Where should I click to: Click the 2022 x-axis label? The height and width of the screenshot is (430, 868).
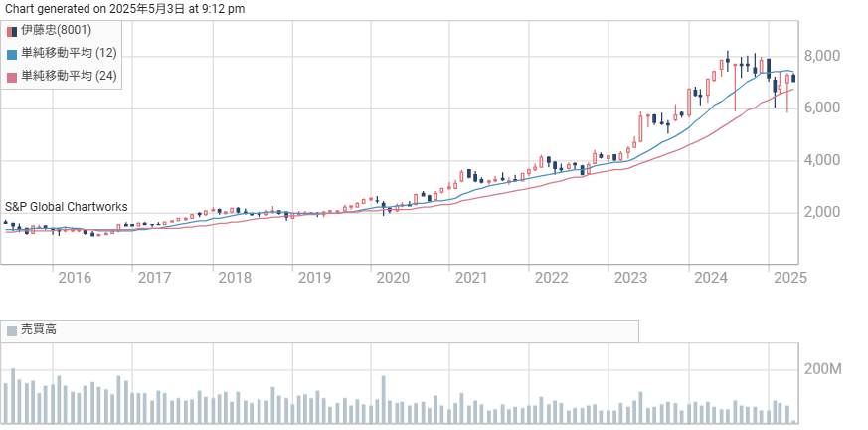click(552, 277)
